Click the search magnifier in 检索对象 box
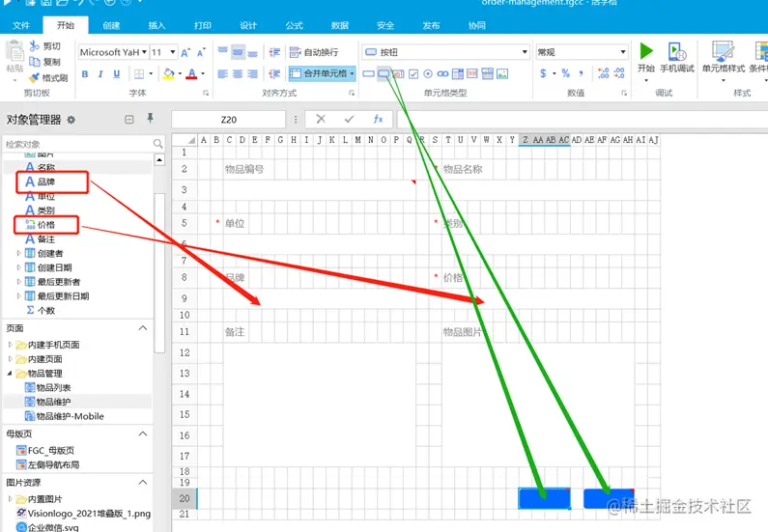Screen dimensions: 768x532 click(x=157, y=144)
